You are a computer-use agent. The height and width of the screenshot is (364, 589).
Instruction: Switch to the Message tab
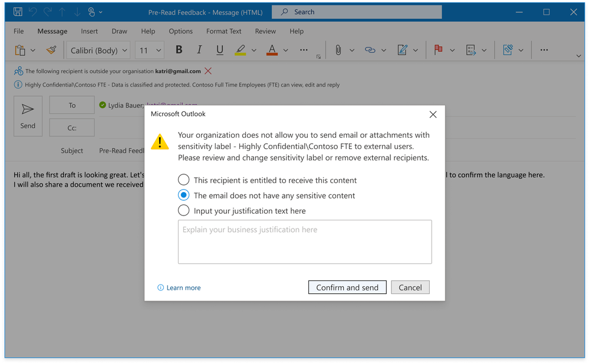(52, 31)
